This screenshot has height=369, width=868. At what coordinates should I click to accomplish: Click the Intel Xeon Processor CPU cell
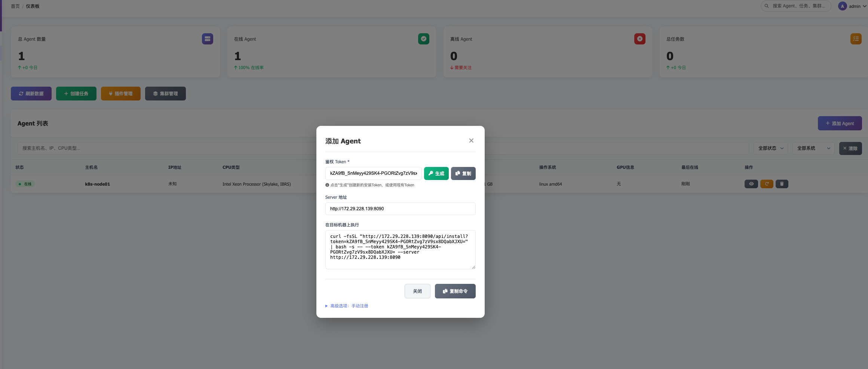(257, 184)
